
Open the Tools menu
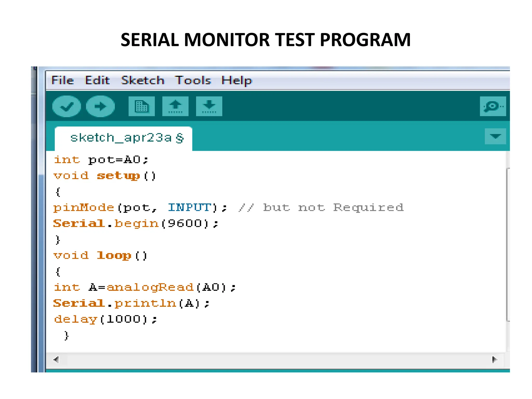click(x=193, y=80)
